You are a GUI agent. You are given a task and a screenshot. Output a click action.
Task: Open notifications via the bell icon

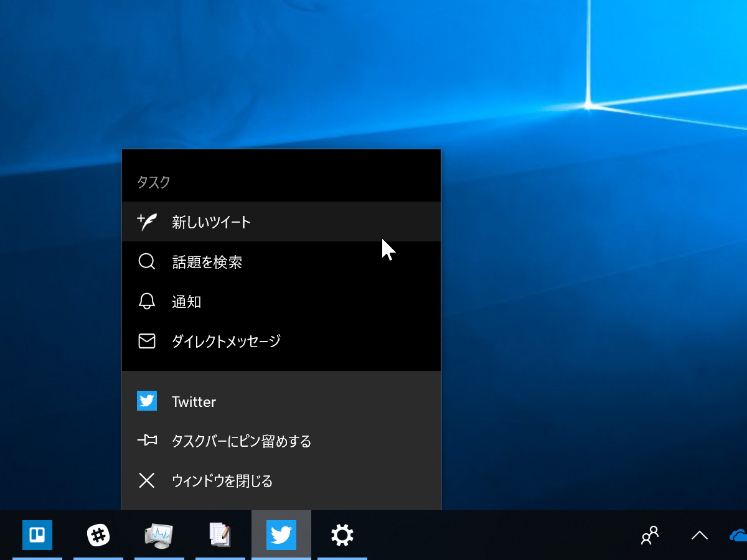[147, 301]
